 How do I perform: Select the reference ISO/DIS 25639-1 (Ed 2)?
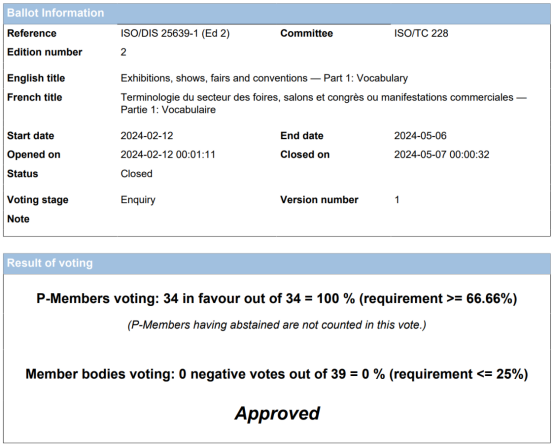(x=175, y=33)
